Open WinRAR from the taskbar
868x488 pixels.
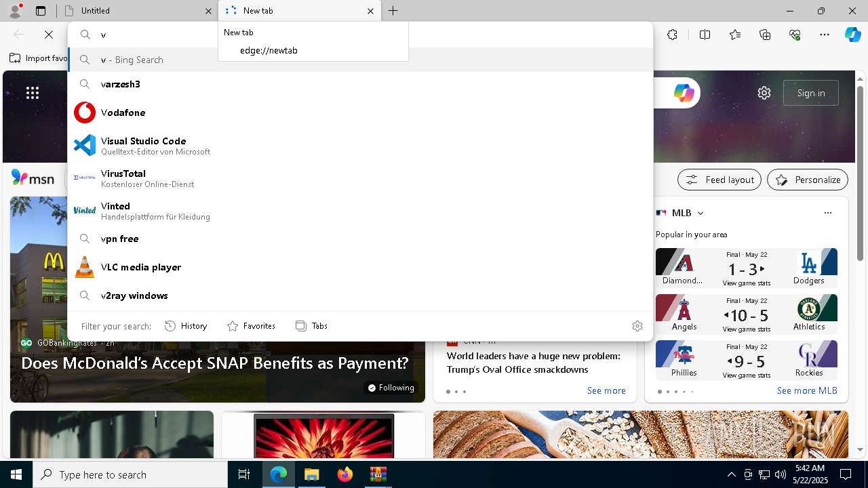point(378,474)
